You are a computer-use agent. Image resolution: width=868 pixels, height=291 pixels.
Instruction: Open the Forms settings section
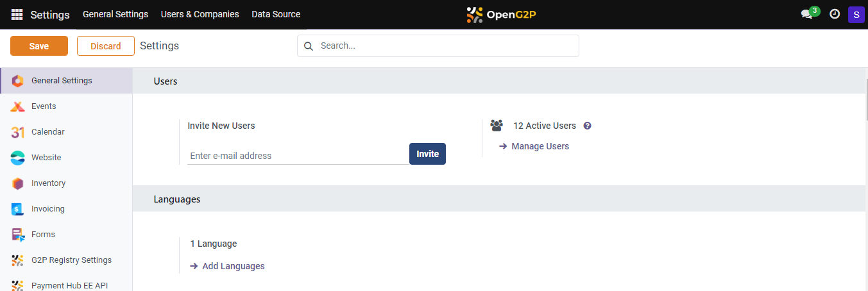pyautogui.click(x=43, y=235)
